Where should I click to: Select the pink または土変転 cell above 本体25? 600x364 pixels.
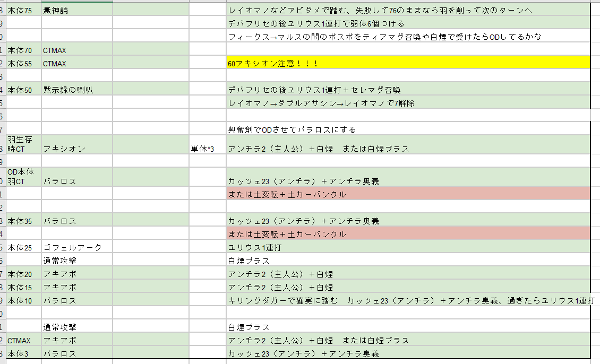pyautogui.click(x=408, y=233)
